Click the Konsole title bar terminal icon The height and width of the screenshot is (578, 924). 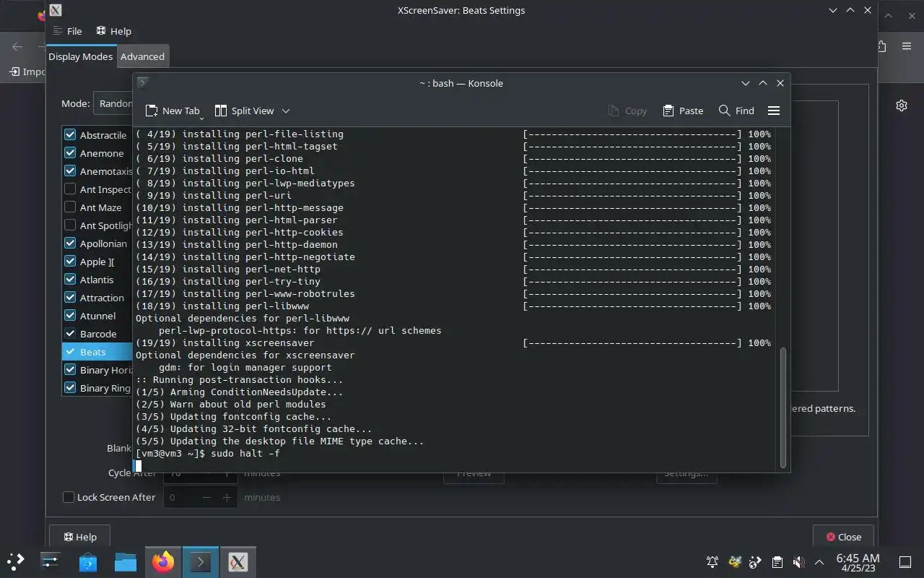(x=143, y=82)
